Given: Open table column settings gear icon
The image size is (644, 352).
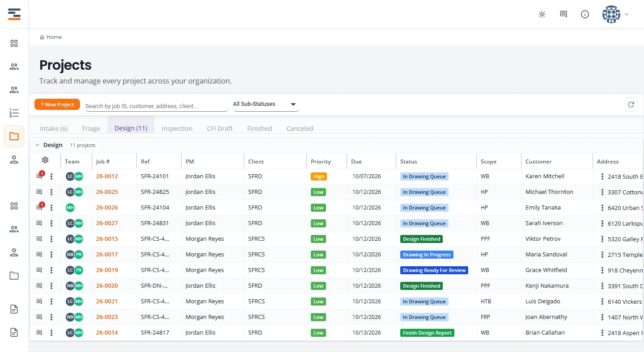Looking at the screenshot, I should (45, 160).
